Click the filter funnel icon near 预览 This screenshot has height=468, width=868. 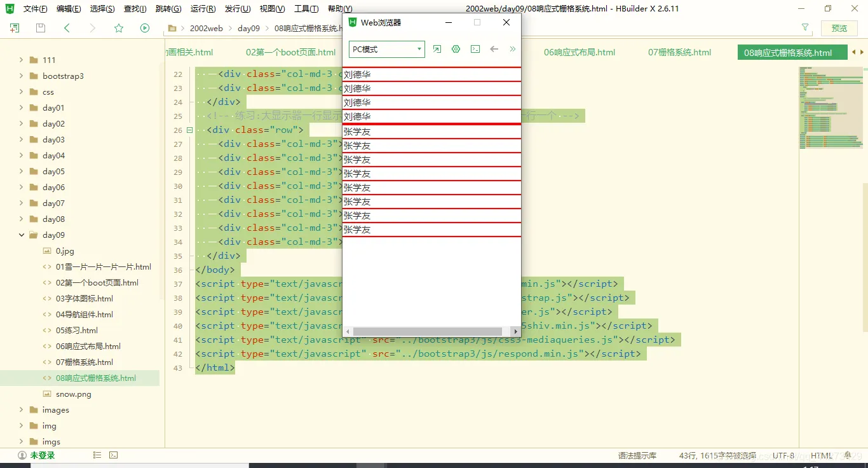pos(805,28)
